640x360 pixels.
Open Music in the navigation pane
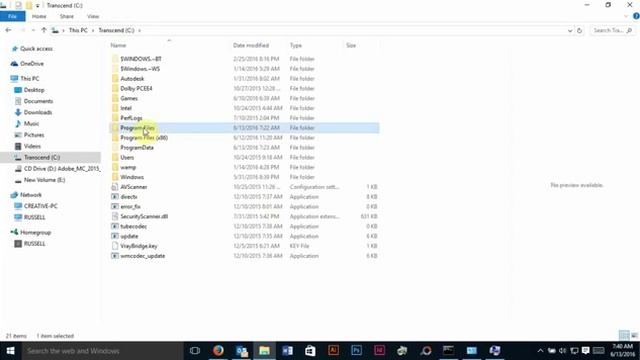pyautogui.click(x=31, y=123)
